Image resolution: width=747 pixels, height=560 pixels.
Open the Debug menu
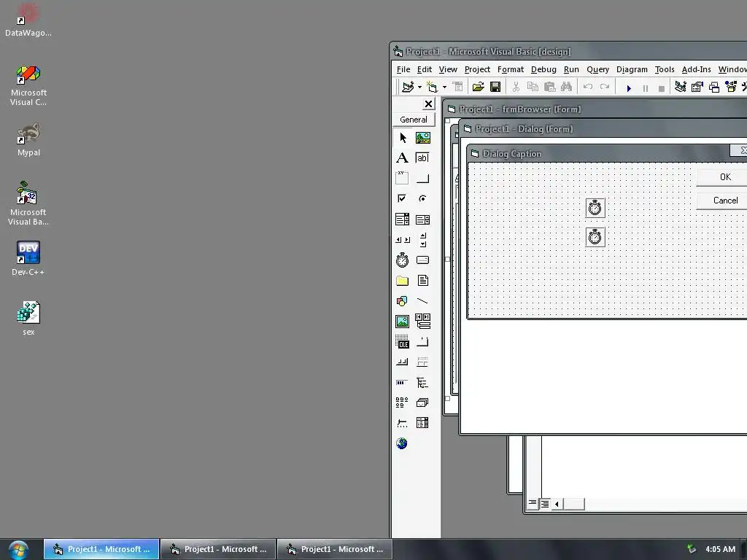tap(543, 69)
